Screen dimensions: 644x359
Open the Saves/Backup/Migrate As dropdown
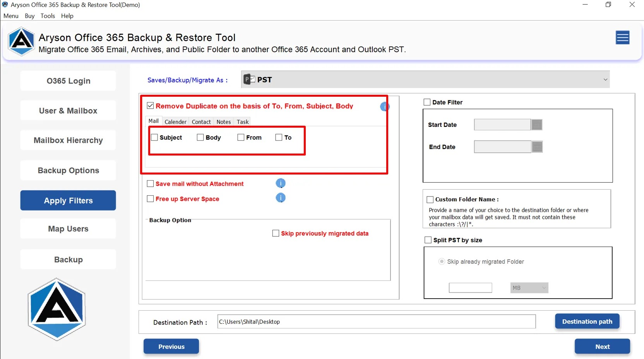coord(605,79)
